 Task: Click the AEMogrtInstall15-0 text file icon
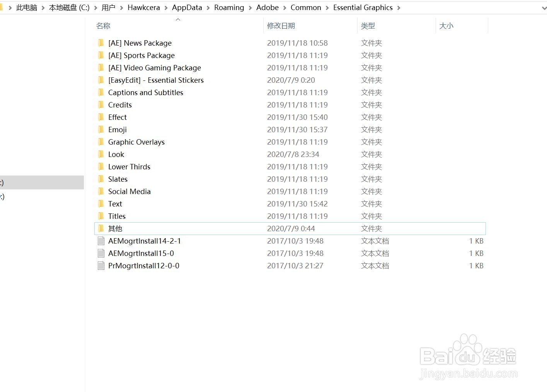101,253
